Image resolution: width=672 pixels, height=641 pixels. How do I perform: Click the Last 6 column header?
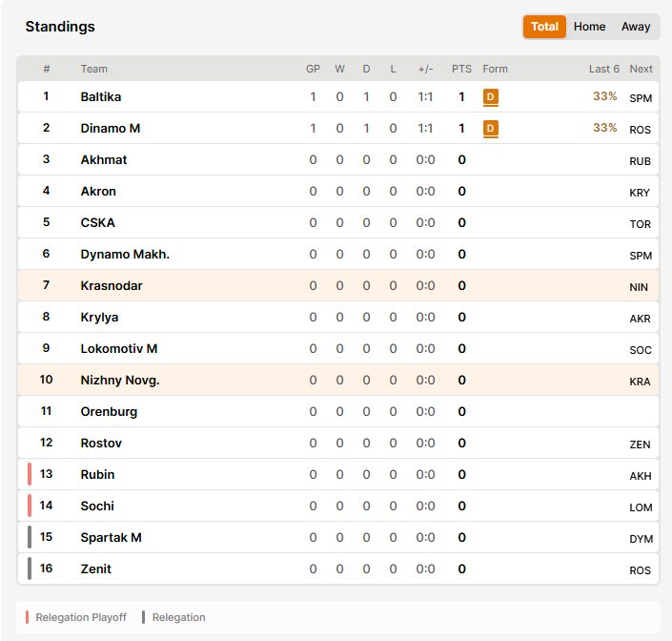pos(604,69)
